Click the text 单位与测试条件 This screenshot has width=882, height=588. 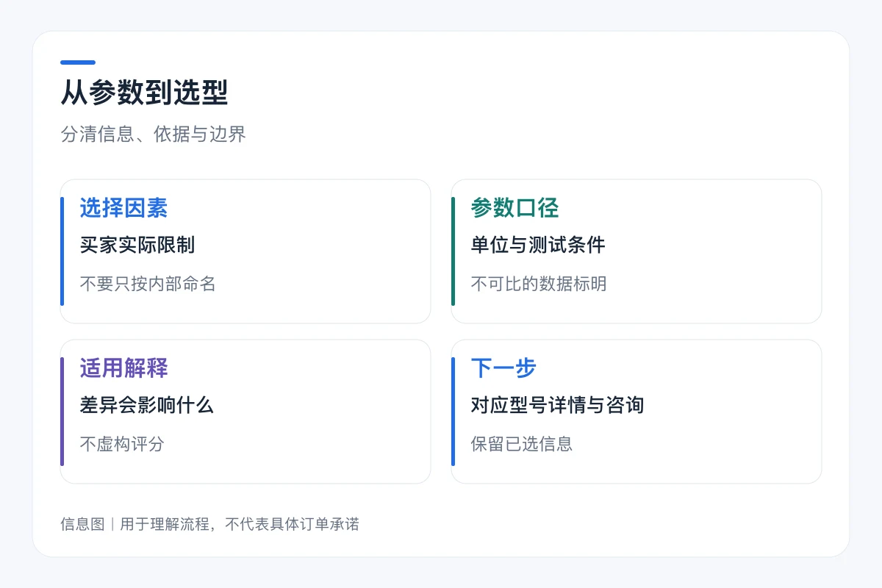tap(538, 245)
